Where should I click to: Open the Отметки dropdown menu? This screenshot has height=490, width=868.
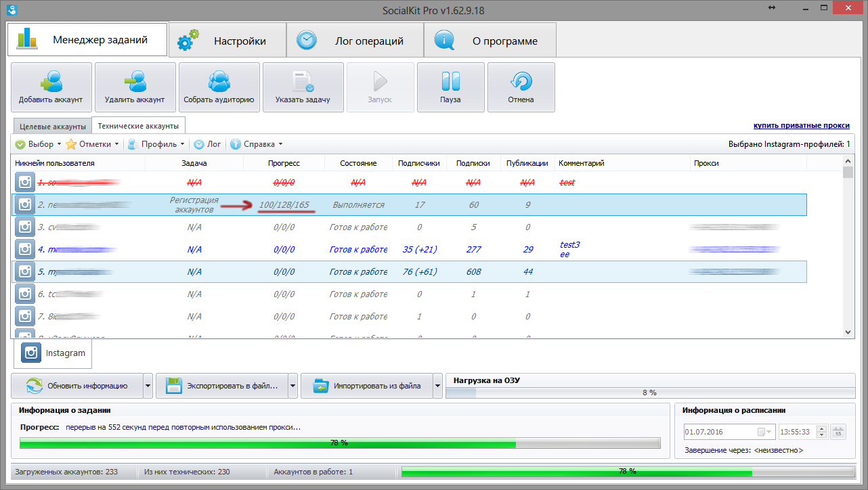tap(92, 144)
